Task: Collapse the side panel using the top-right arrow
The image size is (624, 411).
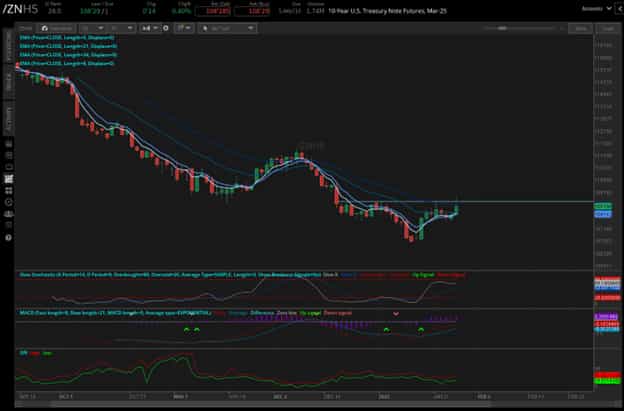Action: tap(620, 8)
